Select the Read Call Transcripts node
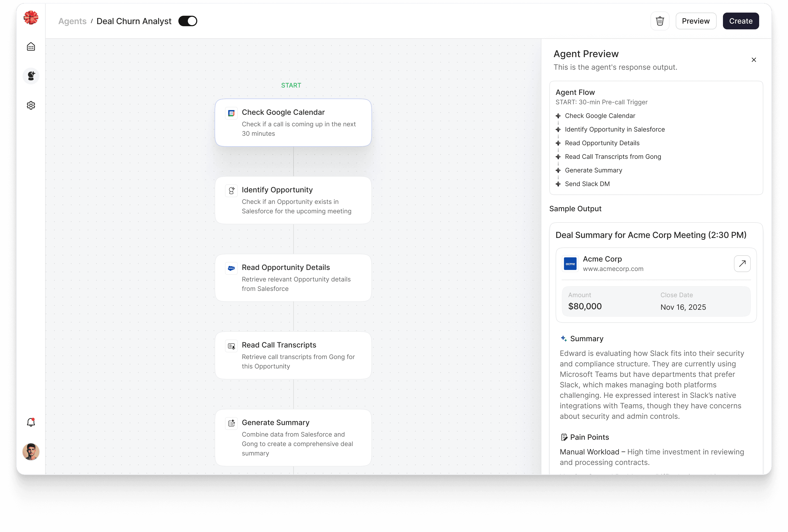The width and height of the screenshot is (788, 532). click(x=293, y=355)
